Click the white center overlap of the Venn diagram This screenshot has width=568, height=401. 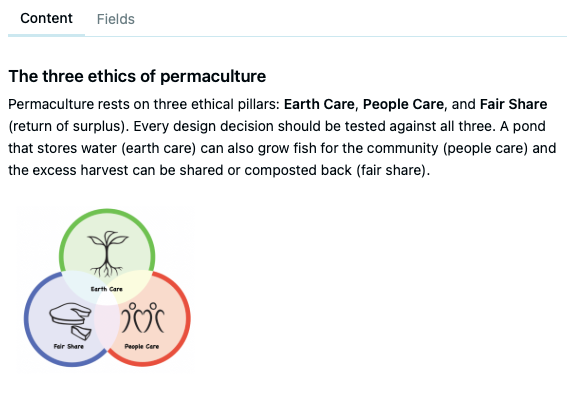[x=107, y=299]
